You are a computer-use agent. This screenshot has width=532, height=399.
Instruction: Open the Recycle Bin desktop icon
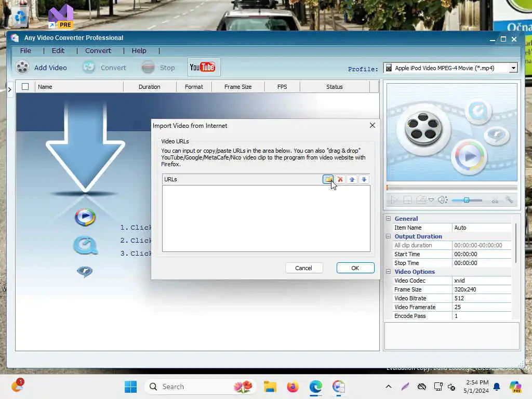(x=20, y=16)
